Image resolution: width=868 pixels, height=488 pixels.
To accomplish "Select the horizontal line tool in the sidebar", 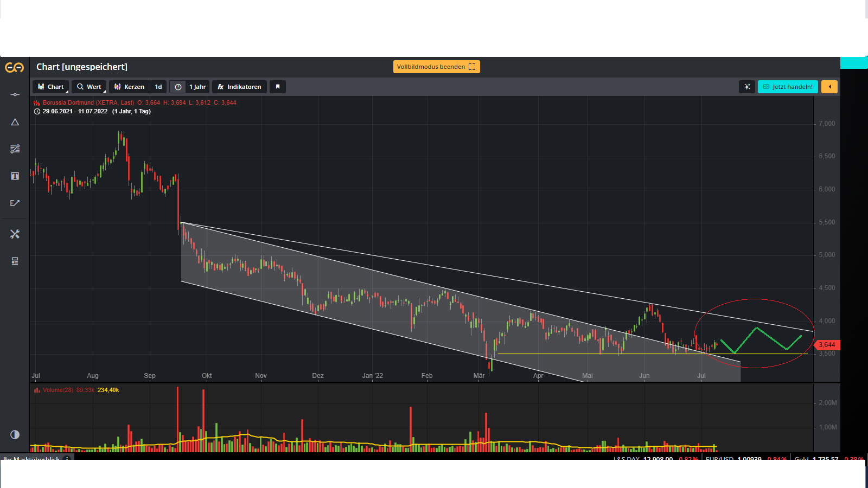I will [15, 95].
